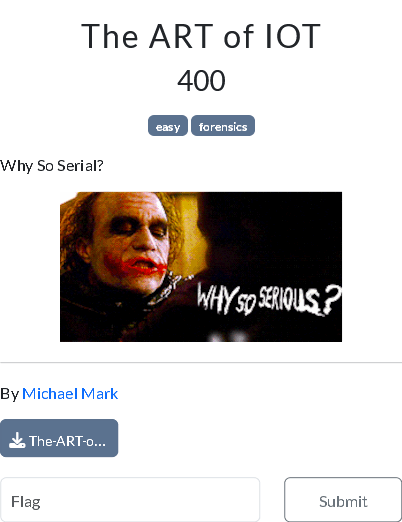402x522 pixels.
Task: Click the 400 points value
Action: pyautogui.click(x=201, y=80)
